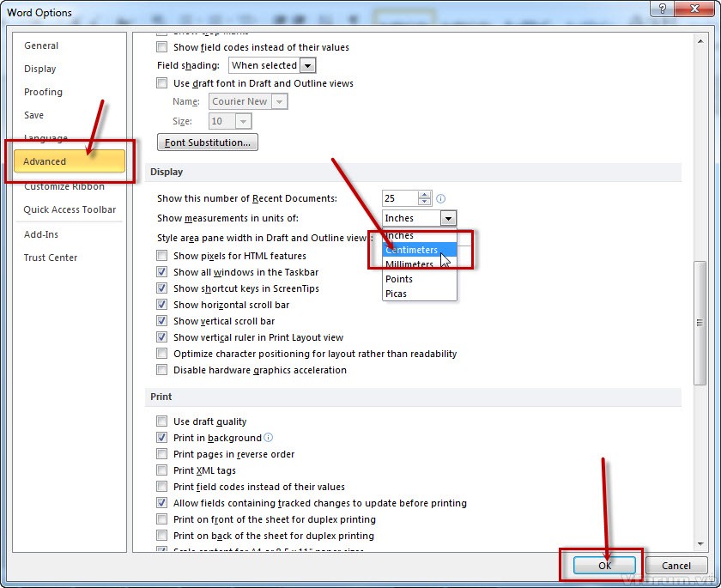
Task: Click the Help question mark in title bar
Action: 663,9
